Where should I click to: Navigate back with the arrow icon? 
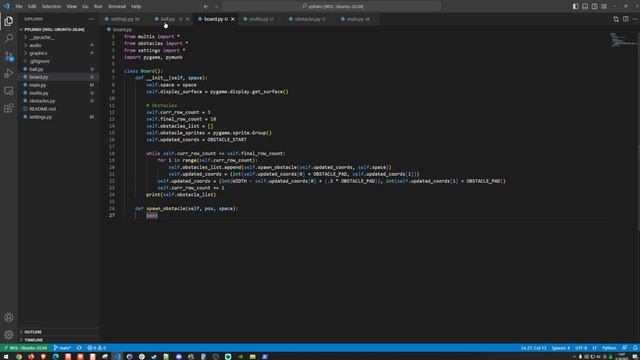[x=206, y=7]
